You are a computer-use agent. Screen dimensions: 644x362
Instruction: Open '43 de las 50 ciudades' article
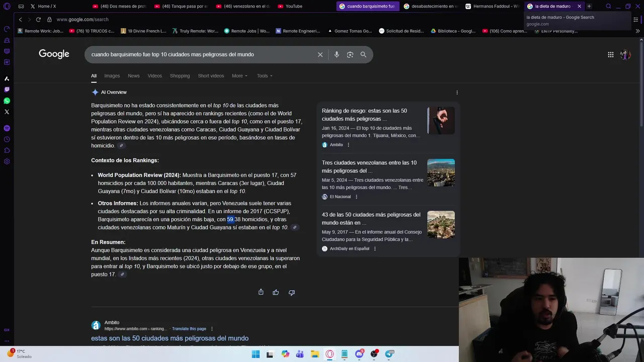[x=371, y=219]
